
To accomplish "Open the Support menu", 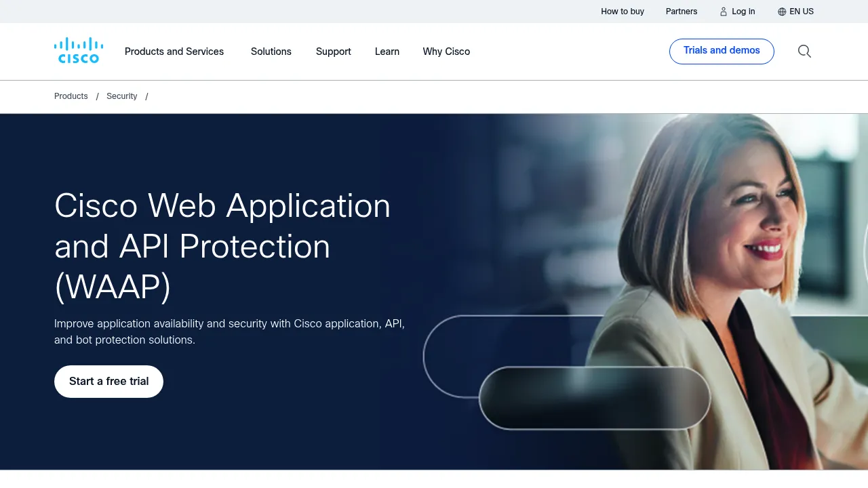I will [x=334, y=52].
